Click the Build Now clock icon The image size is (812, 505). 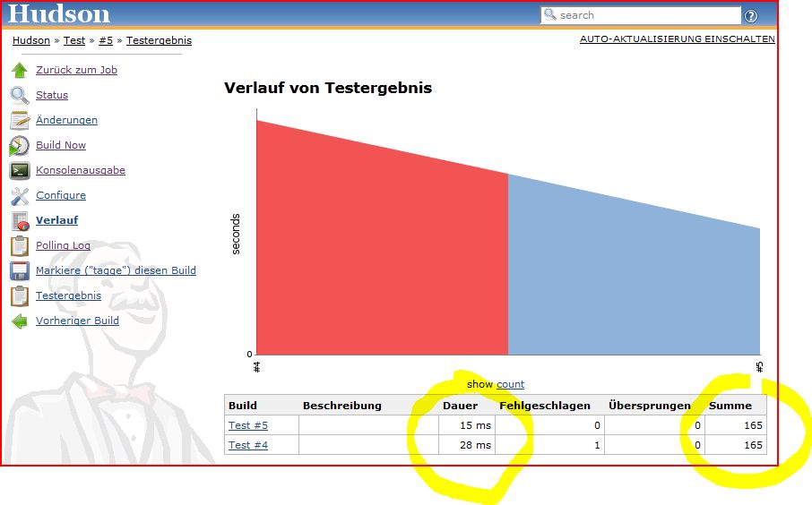[20, 145]
